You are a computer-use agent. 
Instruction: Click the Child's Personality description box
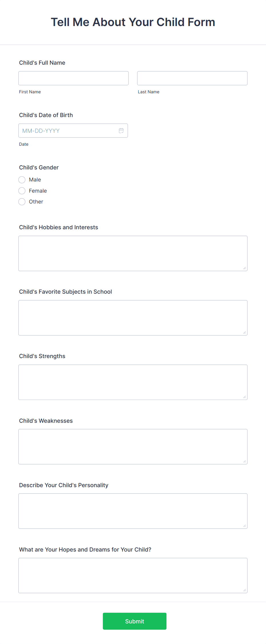[x=133, y=511]
